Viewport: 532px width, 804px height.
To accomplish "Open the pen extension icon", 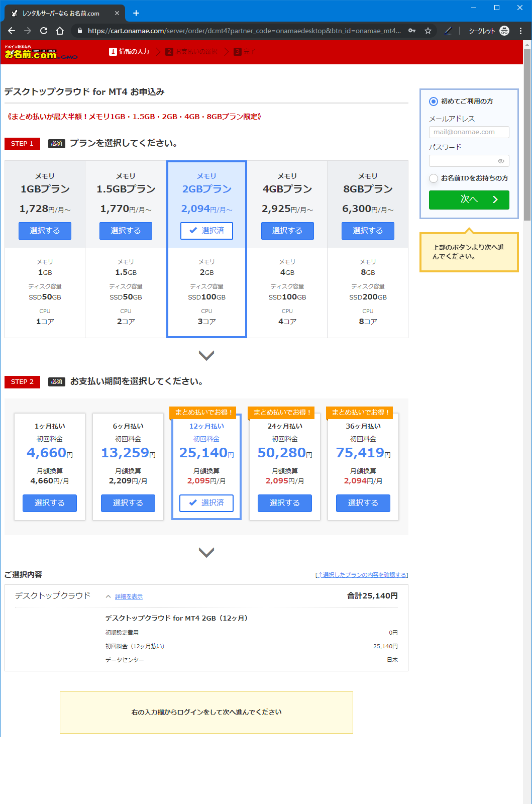I will pyautogui.click(x=448, y=31).
